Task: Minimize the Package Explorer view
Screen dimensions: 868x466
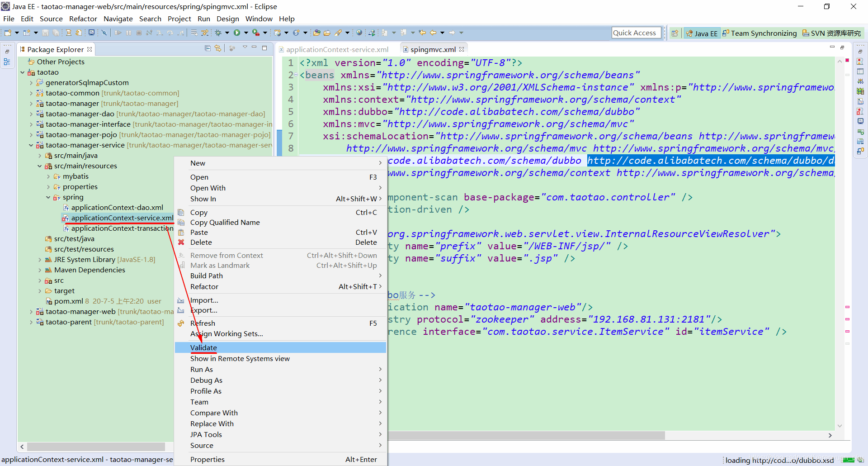Action: pyautogui.click(x=254, y=47)
